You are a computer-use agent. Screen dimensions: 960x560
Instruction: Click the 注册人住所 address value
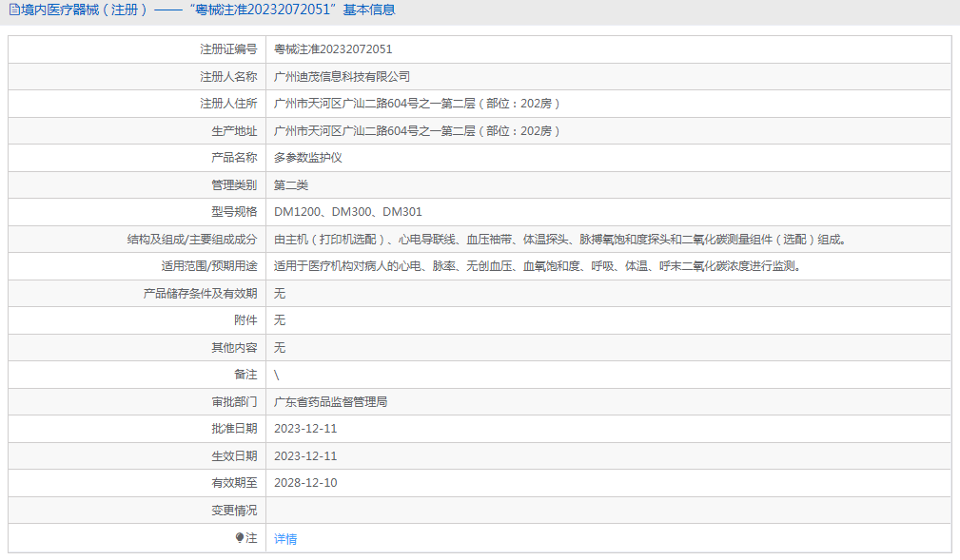417,104
